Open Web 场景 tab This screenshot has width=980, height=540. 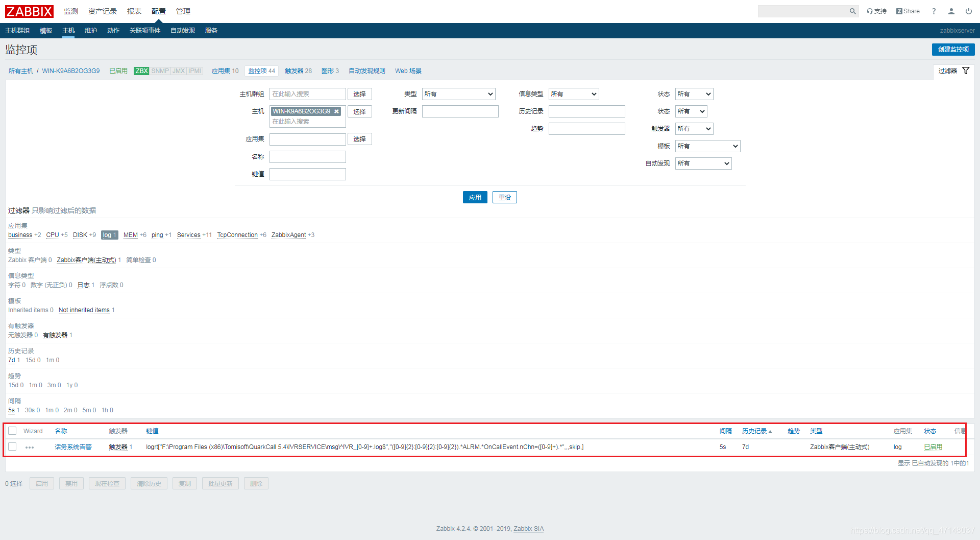[408, 71]
